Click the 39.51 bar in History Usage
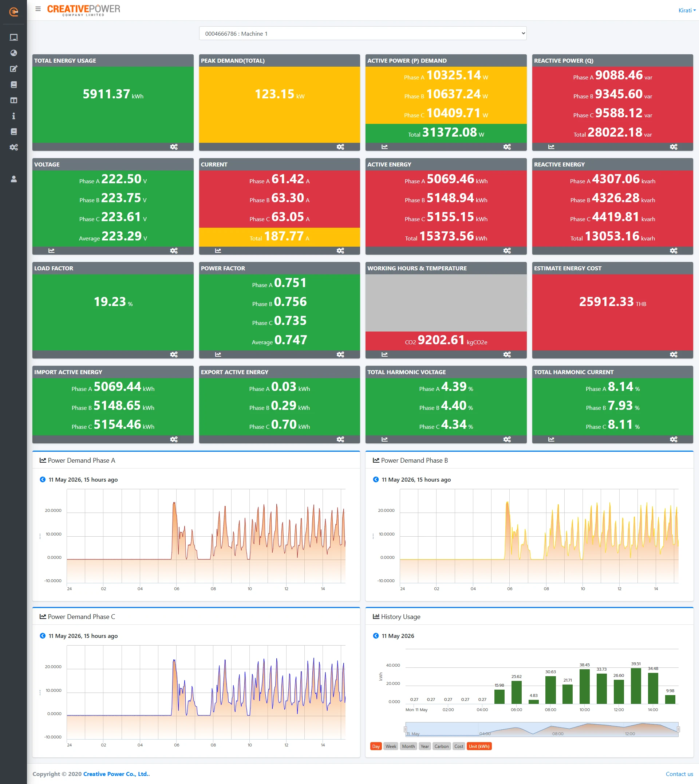The image size is (699, 784). [636, 686]
